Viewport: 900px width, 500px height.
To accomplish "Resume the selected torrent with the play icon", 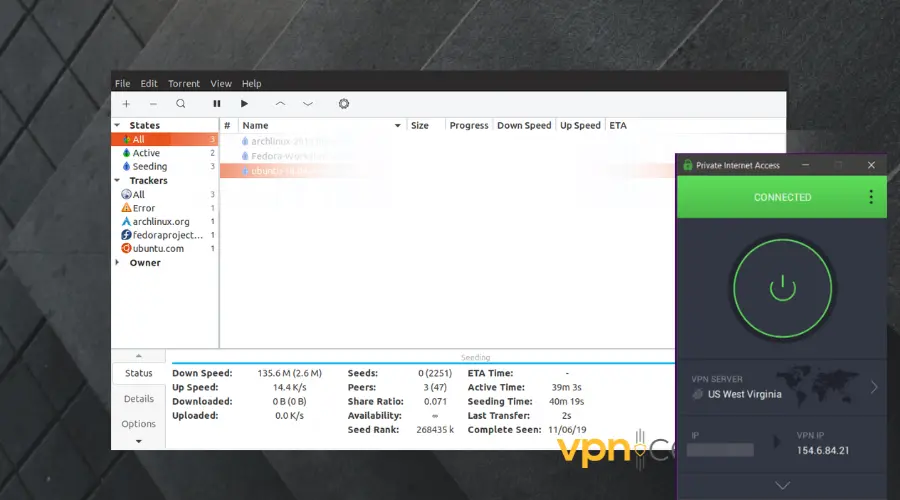I will pyautogui.click(x=244, y=104).
